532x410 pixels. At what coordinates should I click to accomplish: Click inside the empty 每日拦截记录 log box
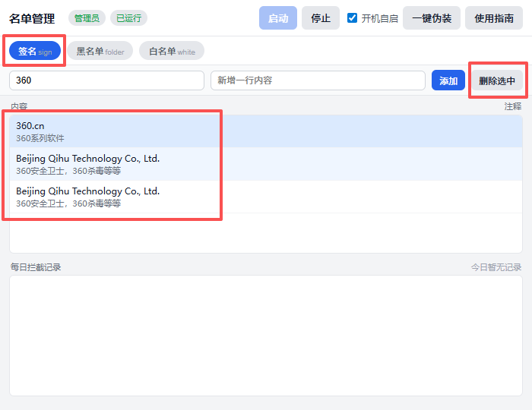click(266, 334)
